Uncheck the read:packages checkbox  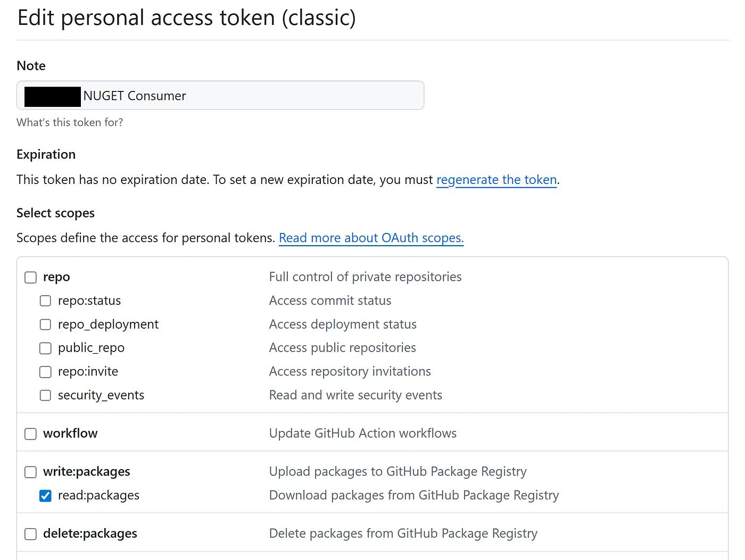tap(46, 496)
